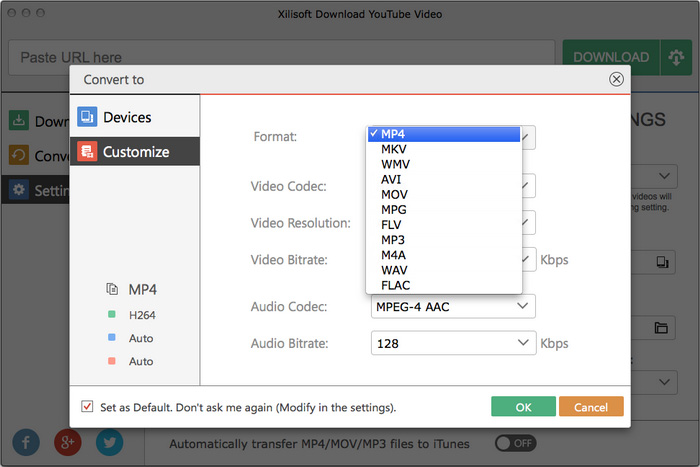Click the Twitter share icon
The image size is (700, 467).
tap(110, 442)
